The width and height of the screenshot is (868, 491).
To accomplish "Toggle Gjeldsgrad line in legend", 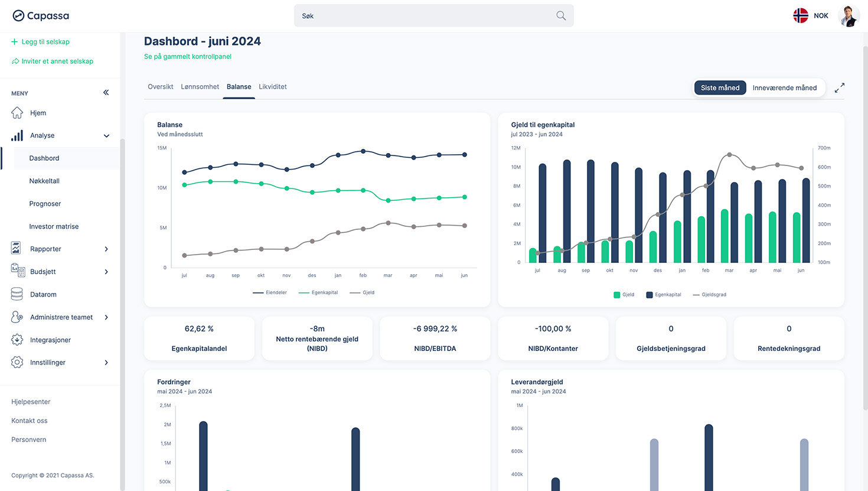I will 709,294.
